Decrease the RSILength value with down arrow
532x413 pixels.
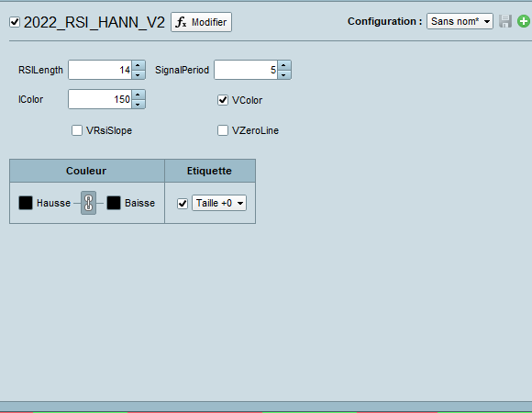tap(139, 74)
